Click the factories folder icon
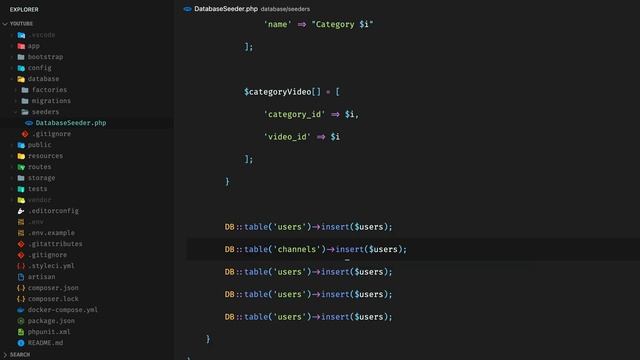Image resolution: width=640 pixels, height=360 pixels. coord(25,90)
